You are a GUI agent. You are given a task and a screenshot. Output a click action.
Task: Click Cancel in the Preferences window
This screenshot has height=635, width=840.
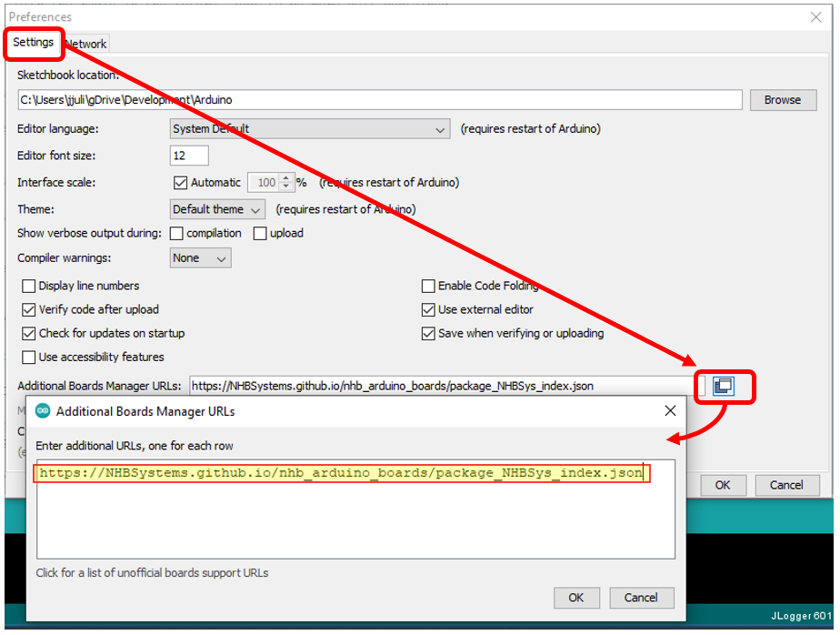tap(786, 485)
